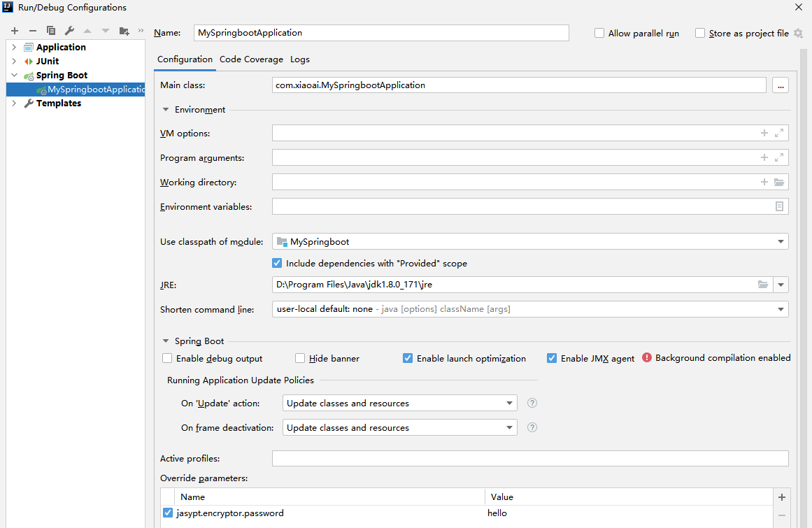Click help icon beside frame deactivation
This screenshot has height=528, width=812.
[x=532, y=427]
